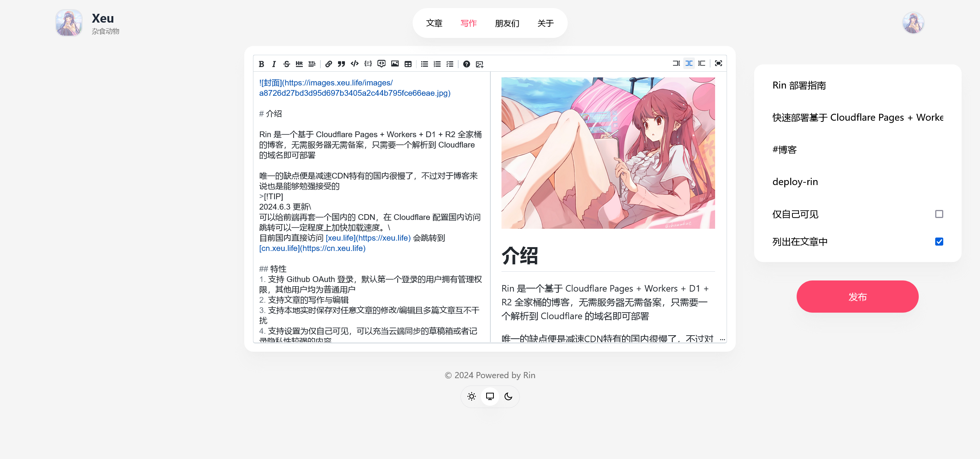Click the '© 2024 Powered by Rin' footer text

point(490,375)
